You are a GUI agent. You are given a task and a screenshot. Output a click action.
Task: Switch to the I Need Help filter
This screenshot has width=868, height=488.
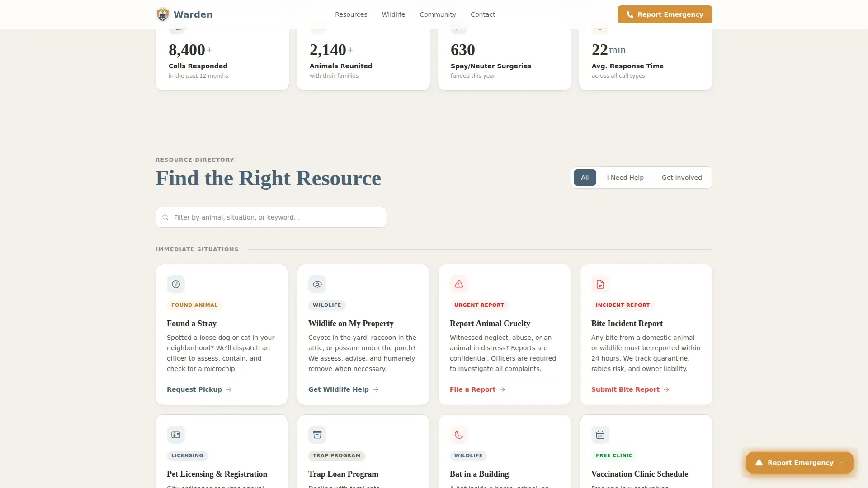click(x=625, y=178)
